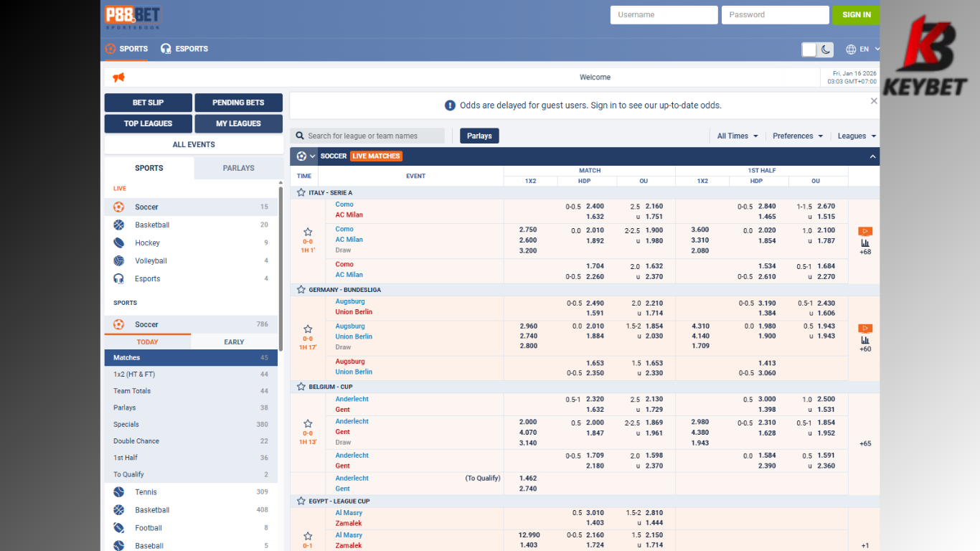Viewport: 980px width, 551px height.
Task: Favorite the Italy - Serie A league star
Action: pyautogui.click(x=301, y=193)
